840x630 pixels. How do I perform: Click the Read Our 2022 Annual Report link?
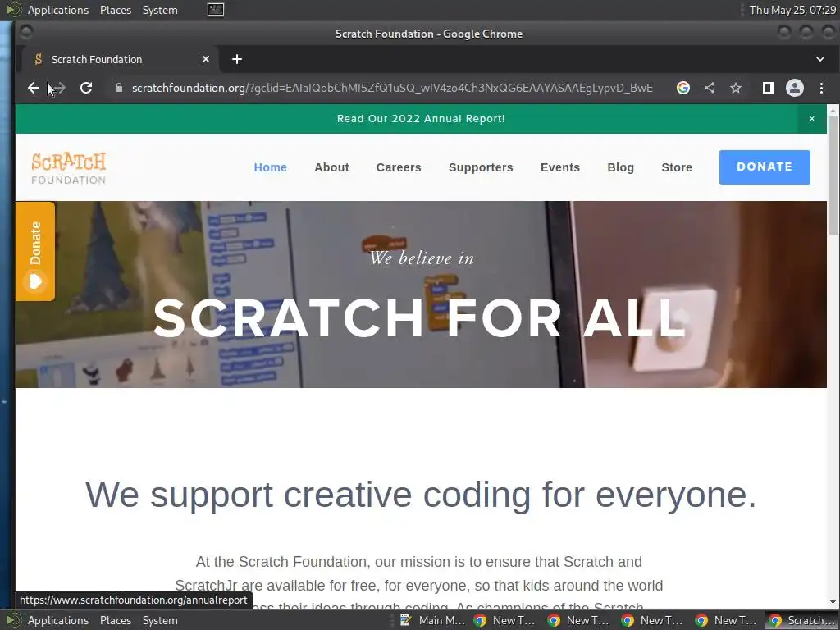tap(421, 119)
